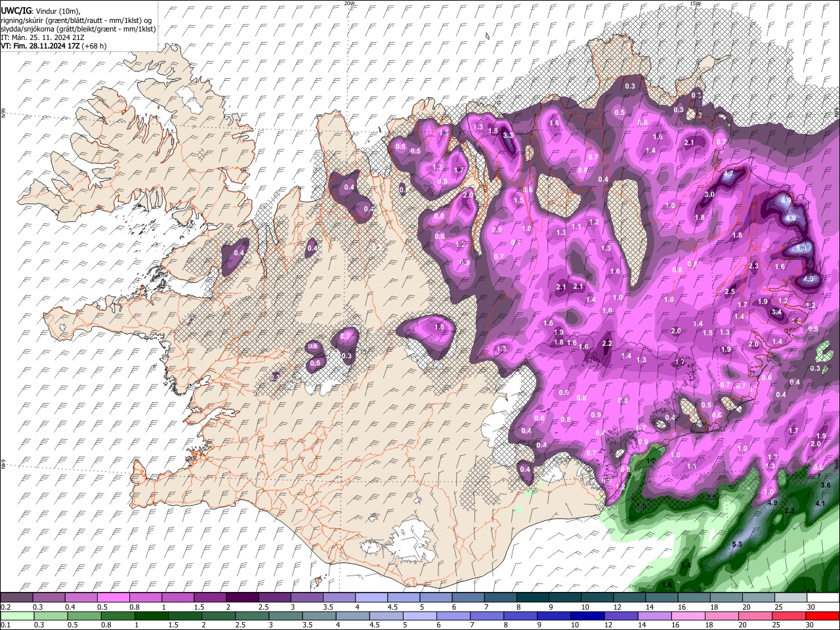Click the 3.4 snowfall value in the east
Image resolution: width=840 pixels, height=630 pixels.
(x=776, y=312)
